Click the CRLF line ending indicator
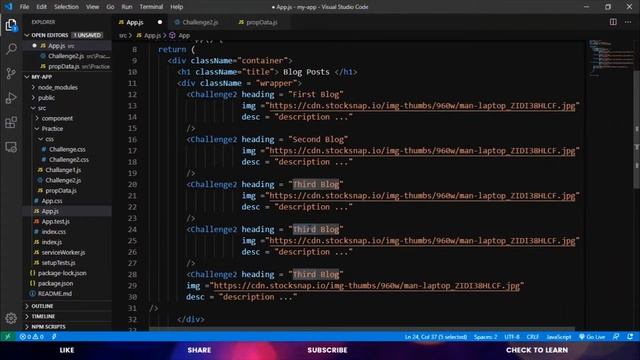This screenshot has height=360, width=640. pyautogui.click(x=532, y=337)
